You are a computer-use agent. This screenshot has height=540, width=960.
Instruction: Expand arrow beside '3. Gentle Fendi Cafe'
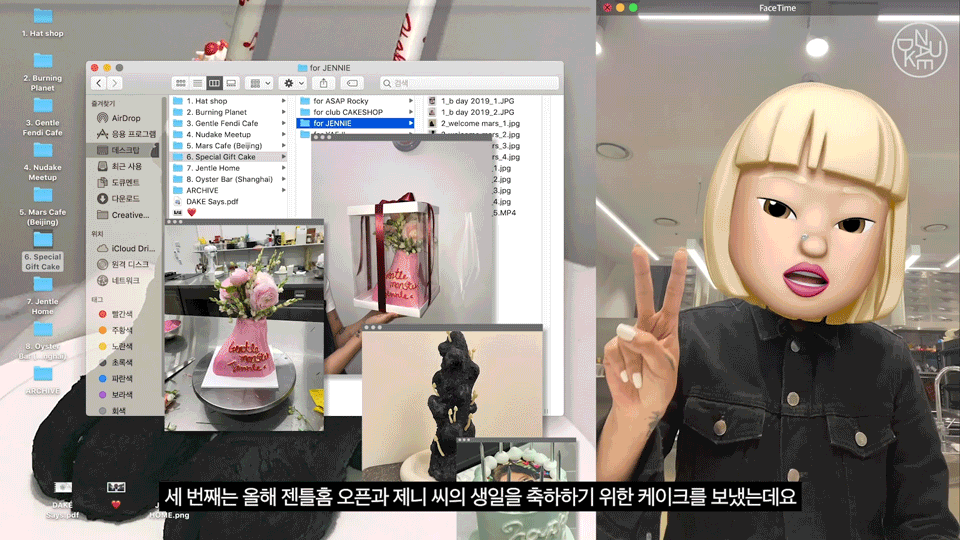pyautogui.click(x=283, y=123)
